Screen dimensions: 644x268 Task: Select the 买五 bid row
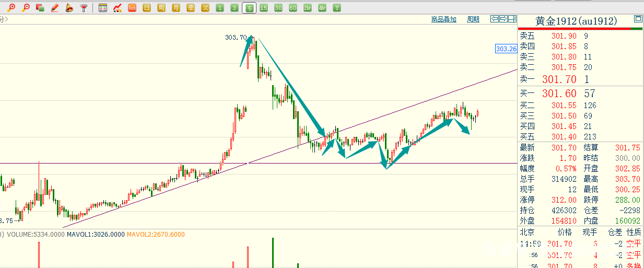[x=580, y=137]
